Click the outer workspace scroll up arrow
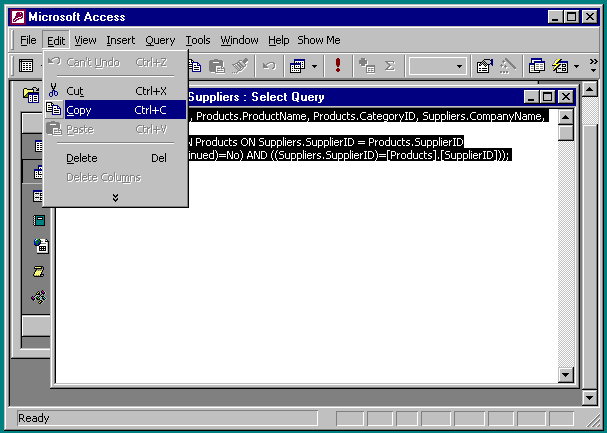The image size is (607, 433). pyautogui.click(x=589, y=90)
